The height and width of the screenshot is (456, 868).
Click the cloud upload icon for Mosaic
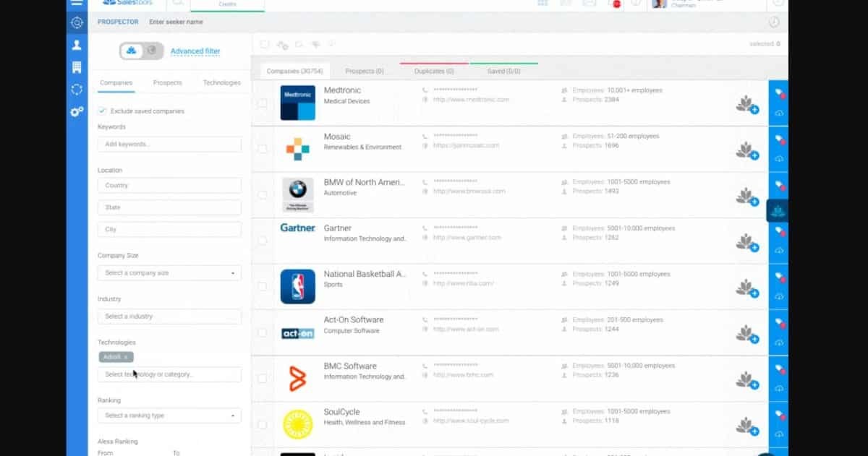click(779, 158)
